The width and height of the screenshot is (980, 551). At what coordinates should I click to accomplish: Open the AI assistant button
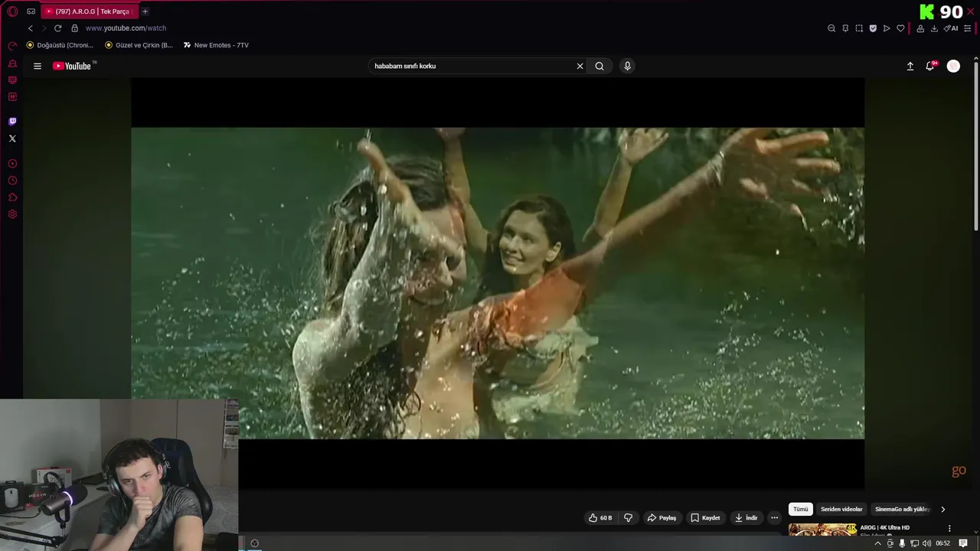click(951, 28)
